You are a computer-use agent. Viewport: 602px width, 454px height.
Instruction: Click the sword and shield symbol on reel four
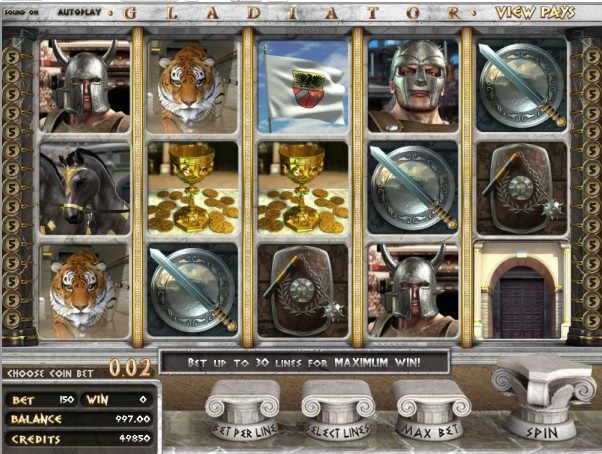(413, 188)
